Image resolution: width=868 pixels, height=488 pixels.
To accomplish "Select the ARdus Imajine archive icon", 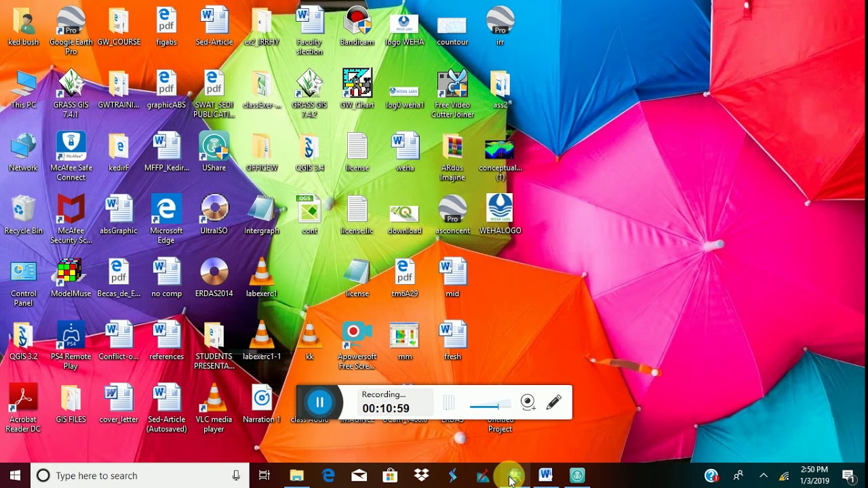I will [x=452, y=157].
